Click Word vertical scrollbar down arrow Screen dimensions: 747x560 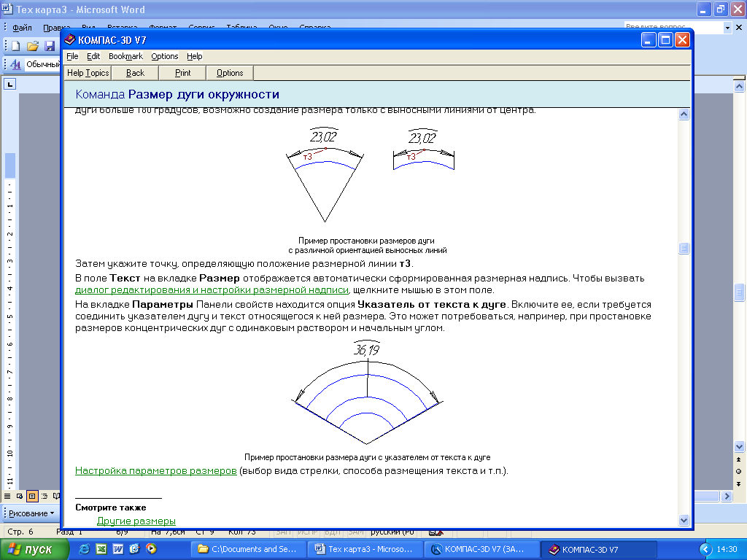coord(739,447)
